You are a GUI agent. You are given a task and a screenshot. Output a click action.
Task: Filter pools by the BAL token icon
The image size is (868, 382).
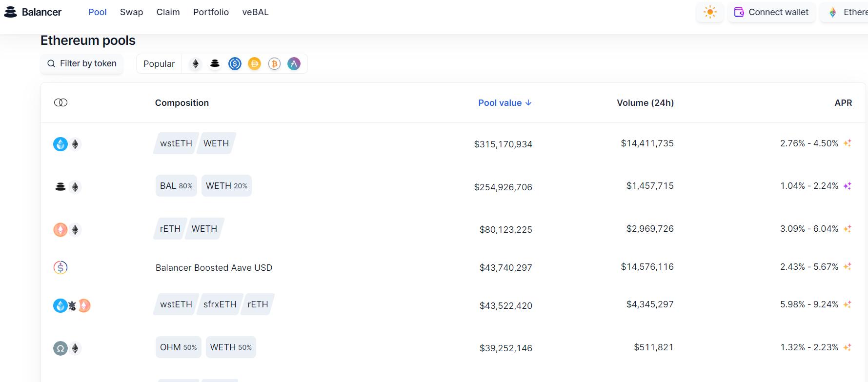coord(215,64)
